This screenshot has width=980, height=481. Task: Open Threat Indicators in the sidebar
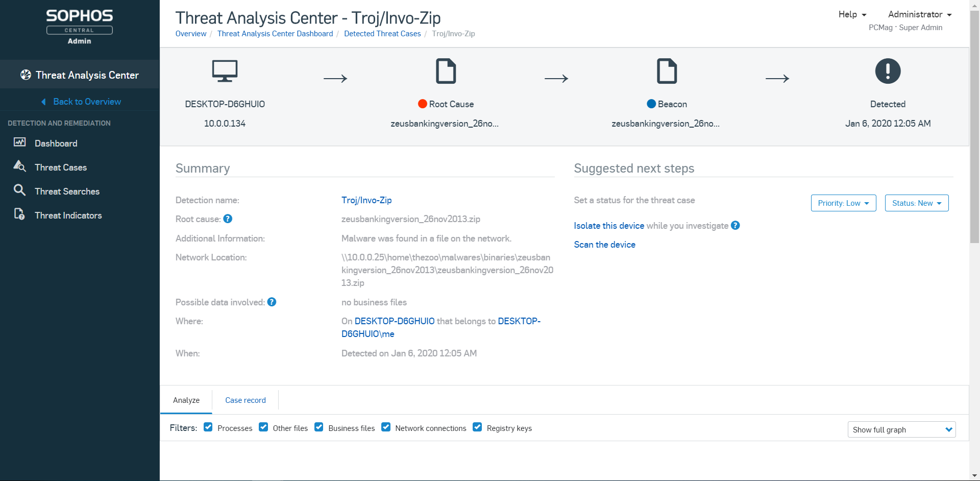click(x=68, y=215)
